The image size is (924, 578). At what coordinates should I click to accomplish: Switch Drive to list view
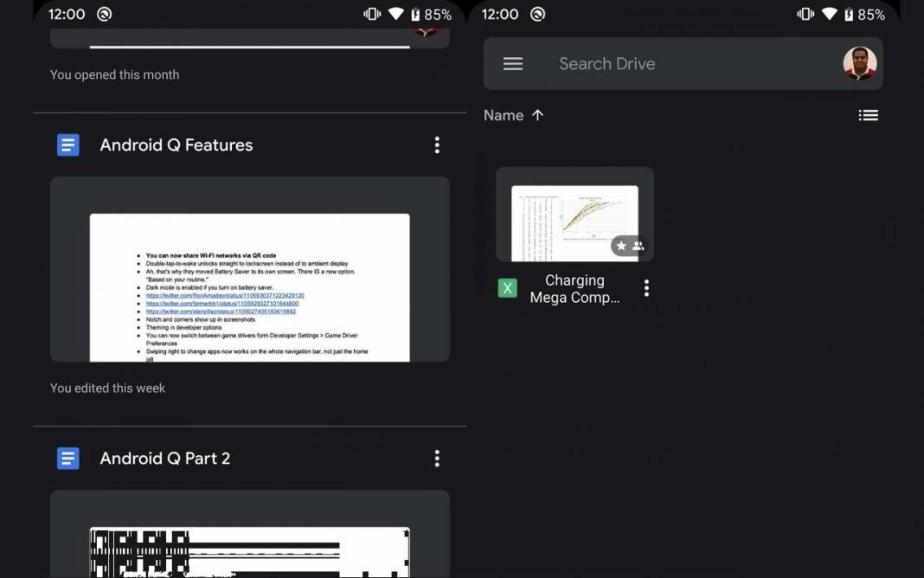[869, 114]
